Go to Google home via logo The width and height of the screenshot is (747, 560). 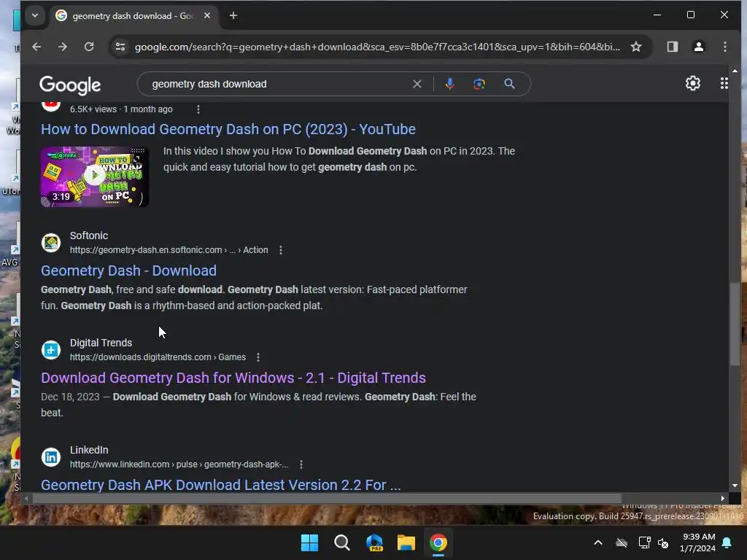(x=70, y=85)
